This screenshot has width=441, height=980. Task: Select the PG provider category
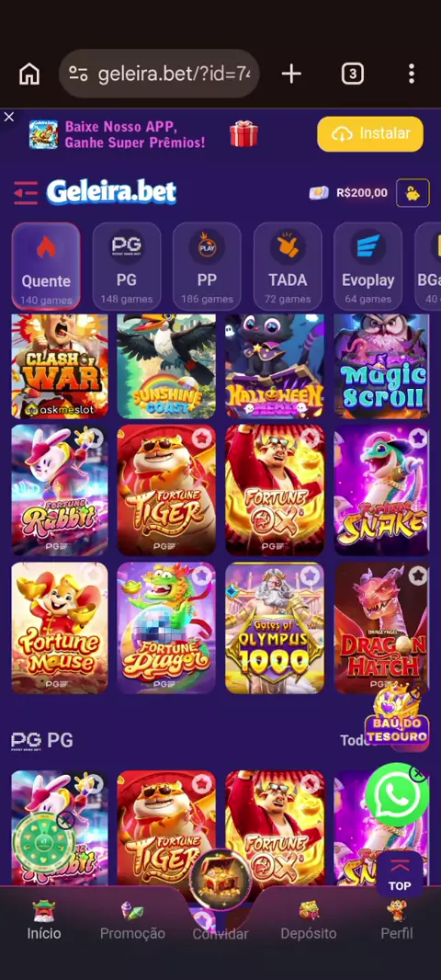pyautogui.click(x=126, y=265)
